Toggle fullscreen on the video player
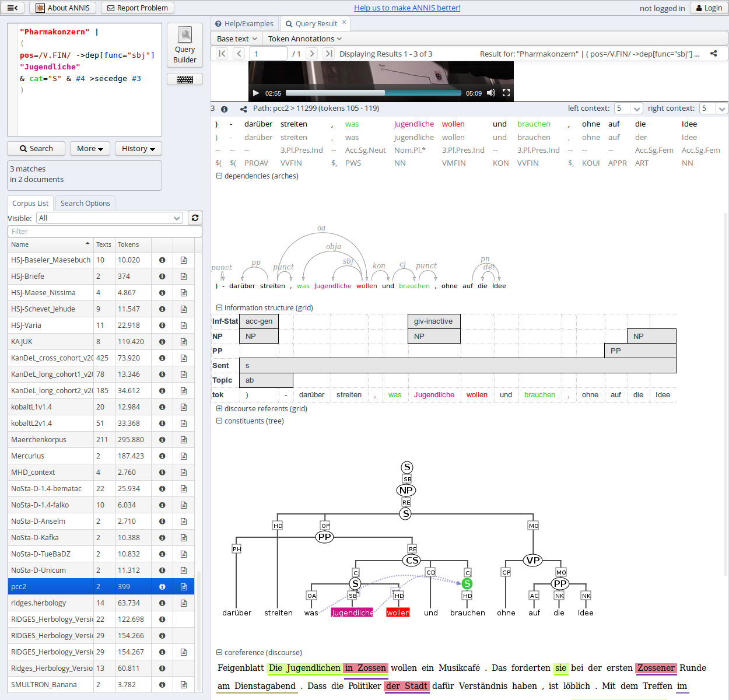 point(506,93)
